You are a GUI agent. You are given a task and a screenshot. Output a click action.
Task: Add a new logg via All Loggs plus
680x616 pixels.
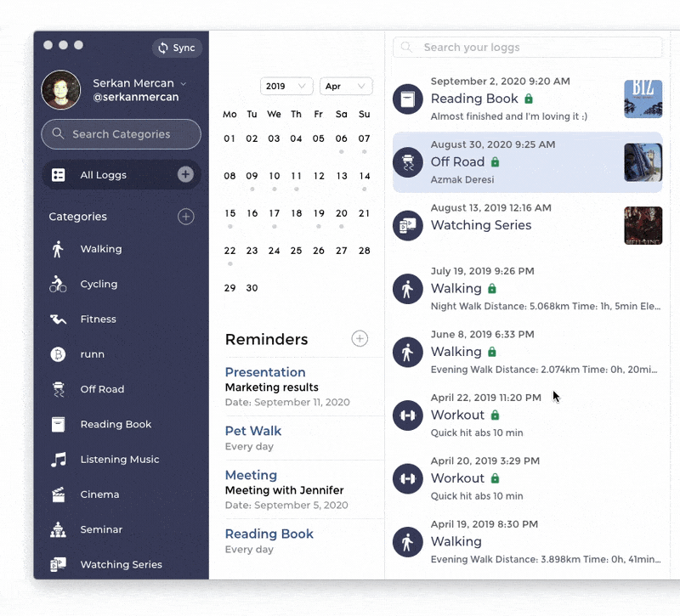(x=185, y=174)
